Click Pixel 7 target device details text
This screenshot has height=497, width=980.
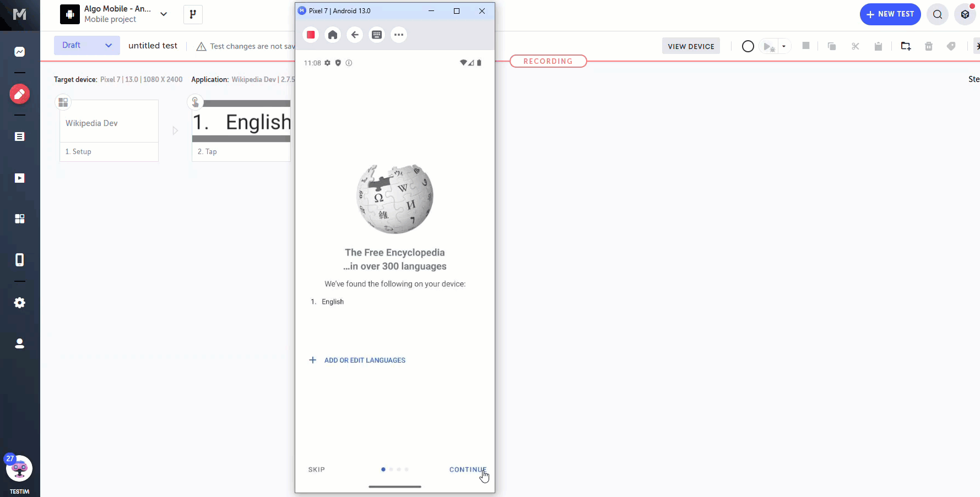(x=141, y=79)
